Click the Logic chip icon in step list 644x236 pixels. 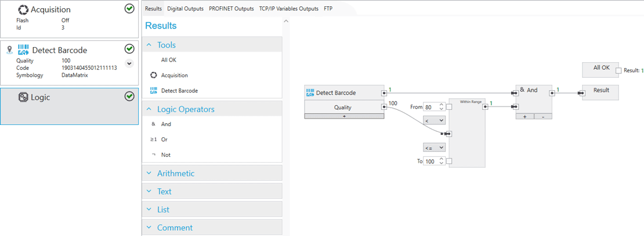pos(23,97)
